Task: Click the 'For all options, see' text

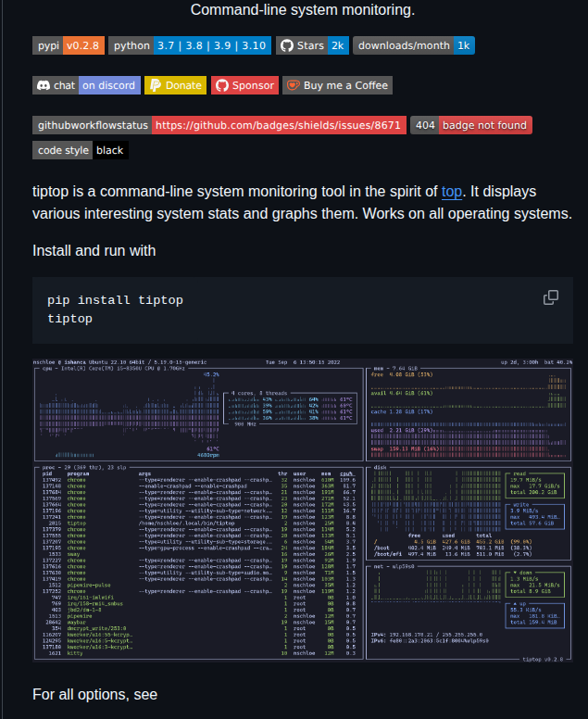Action: tap(94, 694)
